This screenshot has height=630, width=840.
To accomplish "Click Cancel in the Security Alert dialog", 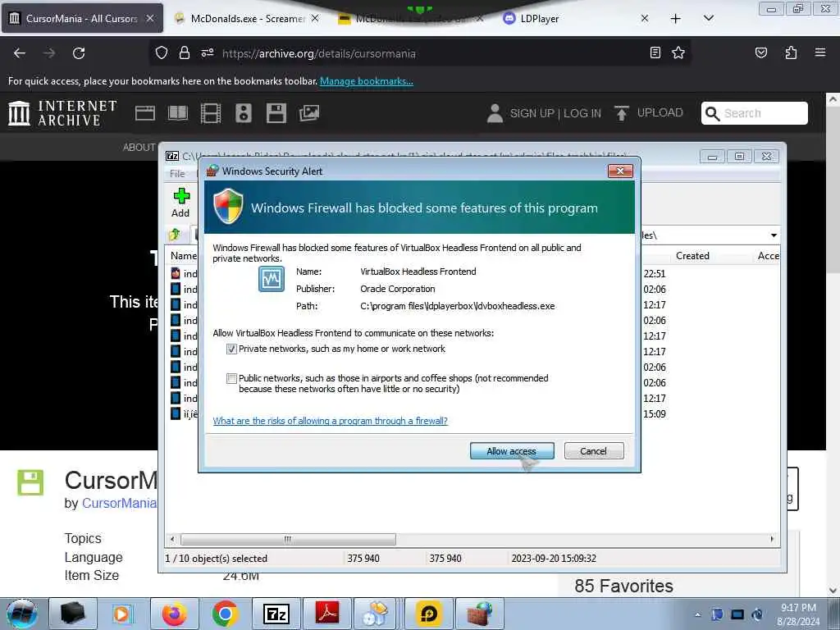I will [x=594, y=451].
